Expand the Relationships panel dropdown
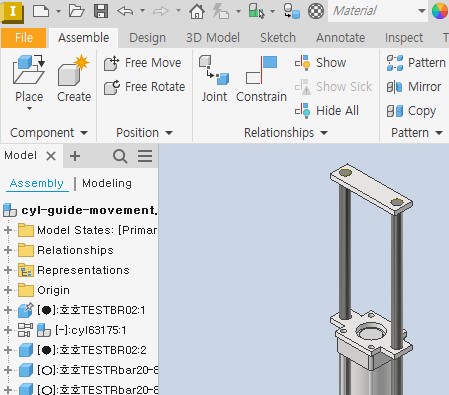This screenshot has width=449, height=395. [324, 133]
